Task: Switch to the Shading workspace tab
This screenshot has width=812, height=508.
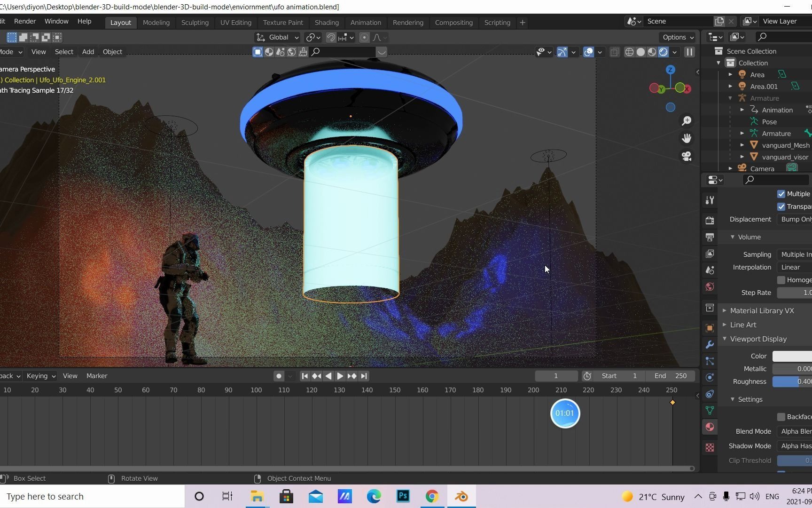Action: (327, 23)
